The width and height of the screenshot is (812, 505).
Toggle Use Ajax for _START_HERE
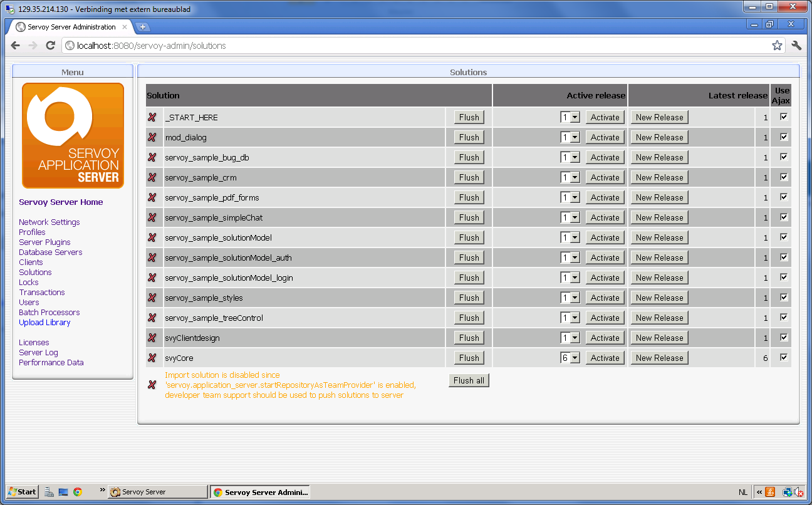(x=783, y=117)
